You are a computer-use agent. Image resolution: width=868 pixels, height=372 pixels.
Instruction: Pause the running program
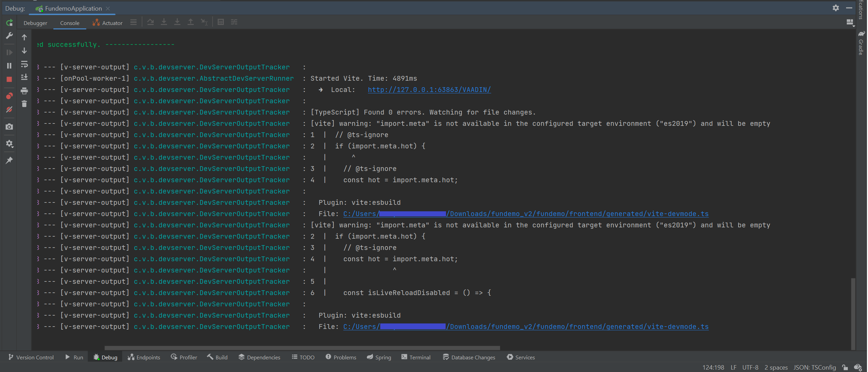click(9, 66)
